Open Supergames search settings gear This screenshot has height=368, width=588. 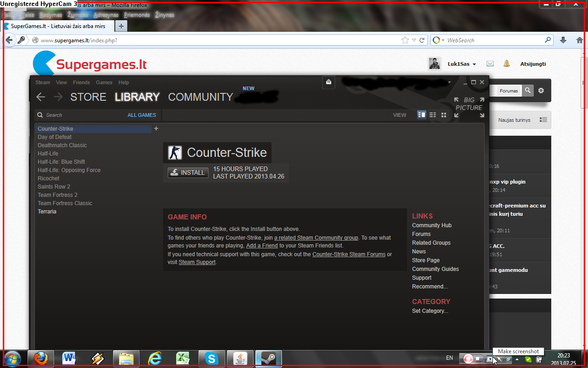(541, 91)
